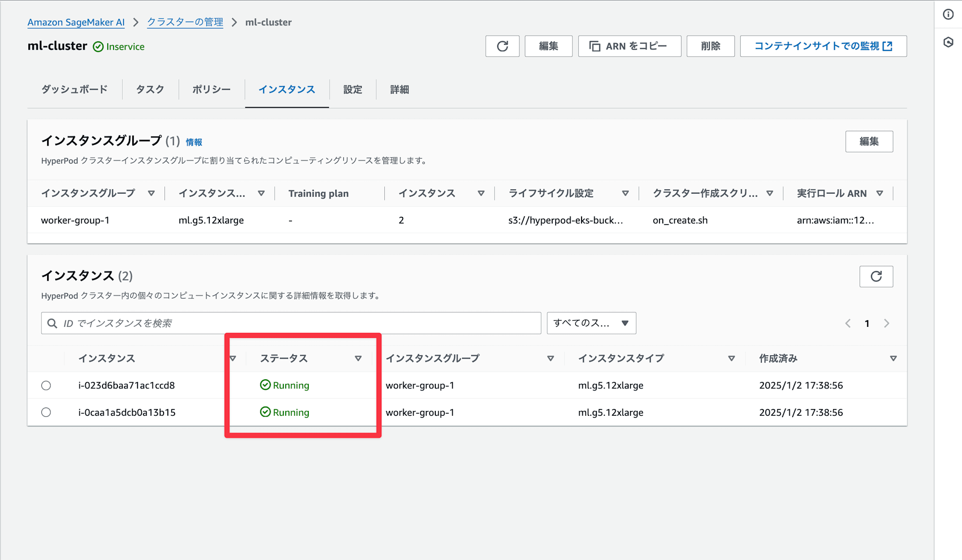Click page number 1 in pagination
The height and width of the screenshot is (560, 962).
pyautogui.click(x=867, y=324)
